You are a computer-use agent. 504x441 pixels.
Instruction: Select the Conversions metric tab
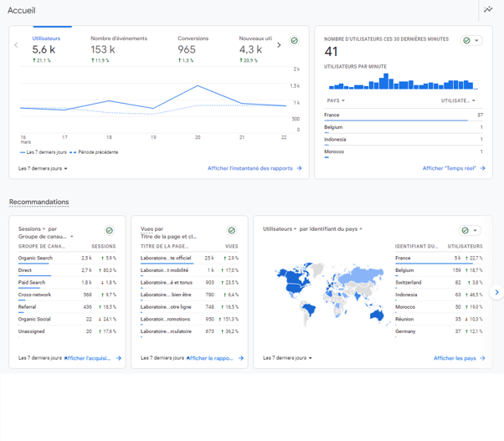(x=193, y=49)
